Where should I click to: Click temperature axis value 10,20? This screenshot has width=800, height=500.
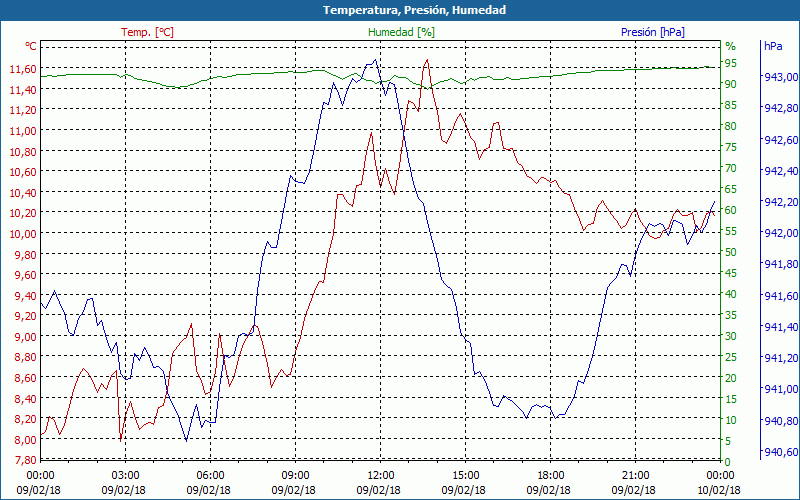23,213
